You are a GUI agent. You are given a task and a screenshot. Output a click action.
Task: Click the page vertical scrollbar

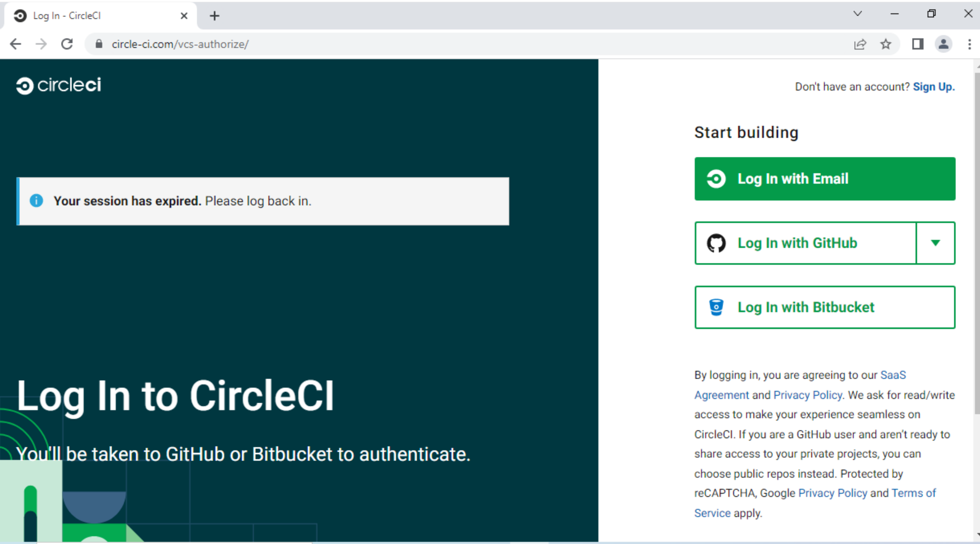(x=977, y=243)
